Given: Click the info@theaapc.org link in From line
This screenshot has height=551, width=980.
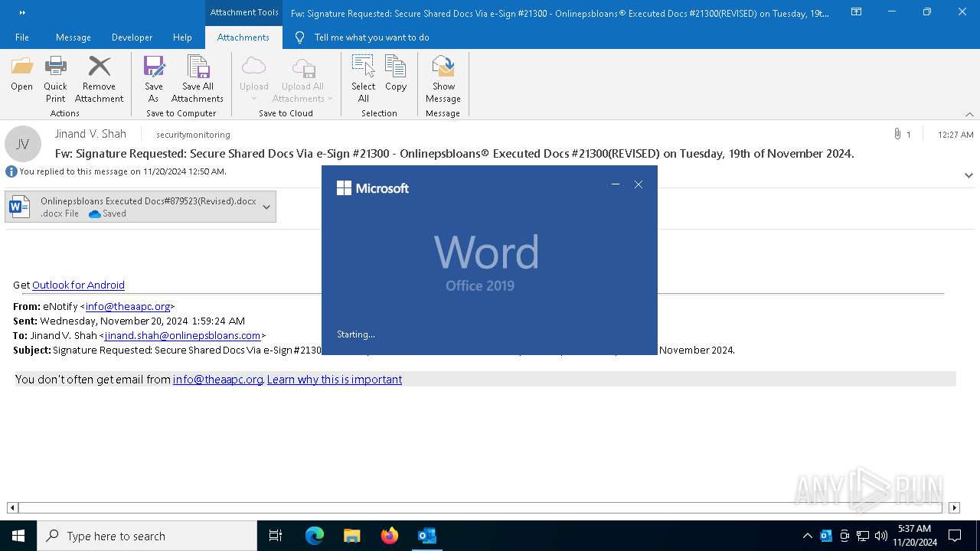Looking at the screenshot, I should click(128, 306).
